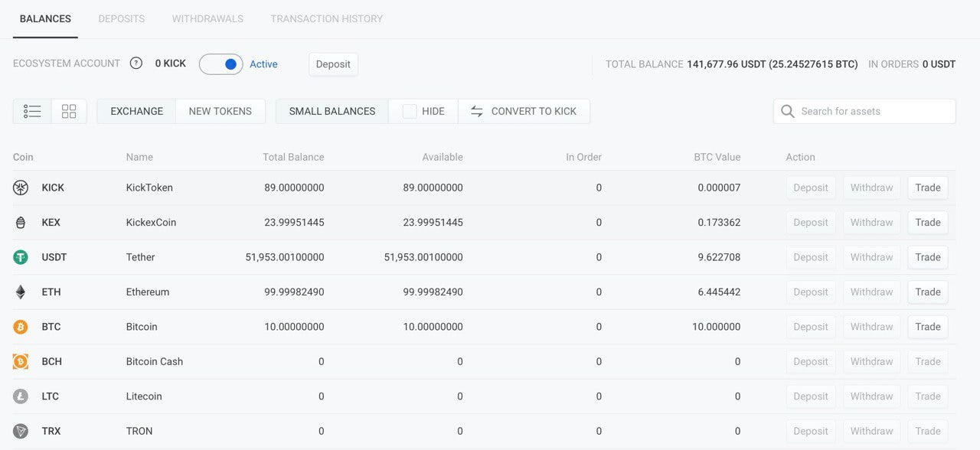Click the TRON name cell
The width and height of the screenshot is (980, 450).
pos(139,431)
